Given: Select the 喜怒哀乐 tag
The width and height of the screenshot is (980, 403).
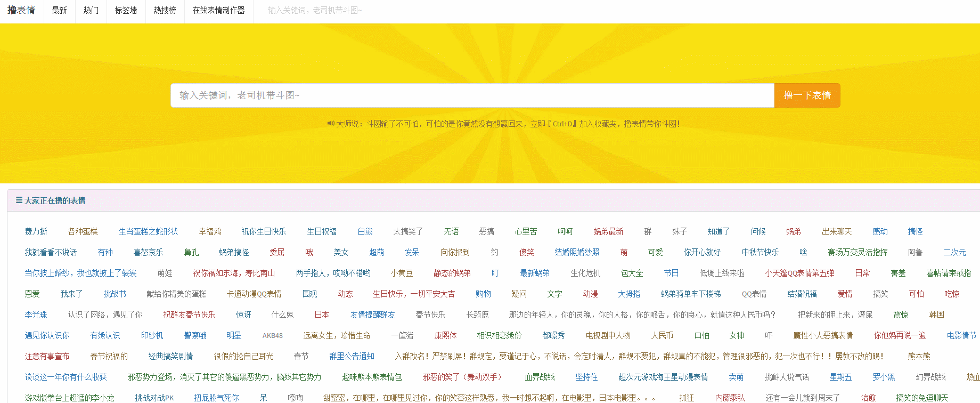Looking at the screenshot, I should pyautogui.click(x=148, y=252).
